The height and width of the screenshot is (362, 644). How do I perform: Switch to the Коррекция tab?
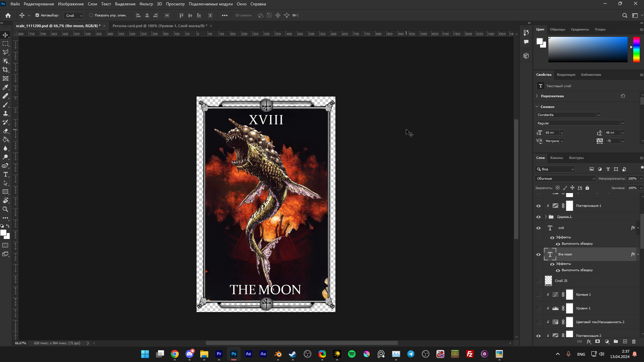566,75
